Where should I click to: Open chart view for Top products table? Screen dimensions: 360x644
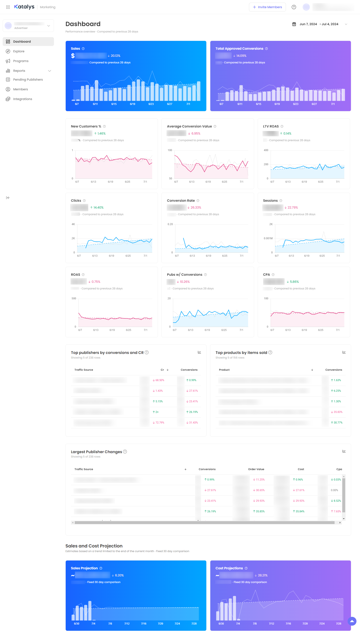click(344, 352)
